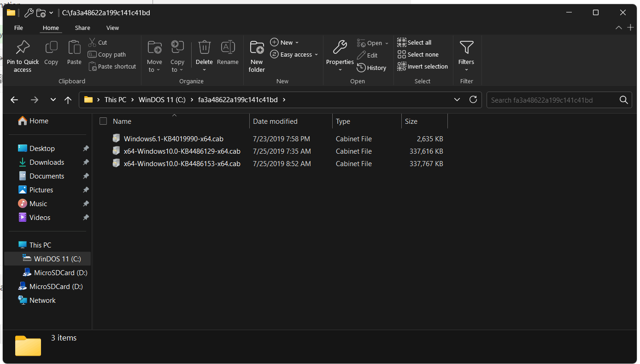Navigate forward with the right arrow
This screenshot has height=364, width=640.
(34, 100)
